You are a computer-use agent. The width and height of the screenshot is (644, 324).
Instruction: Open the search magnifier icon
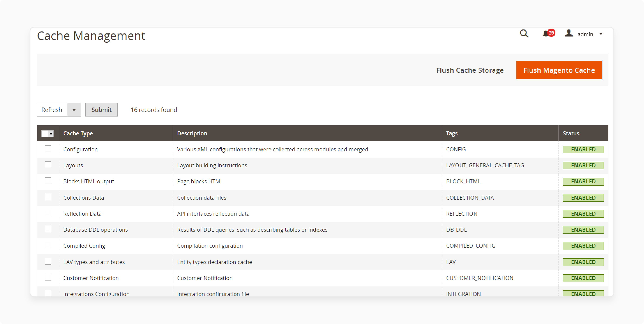(x=524, y=33)
